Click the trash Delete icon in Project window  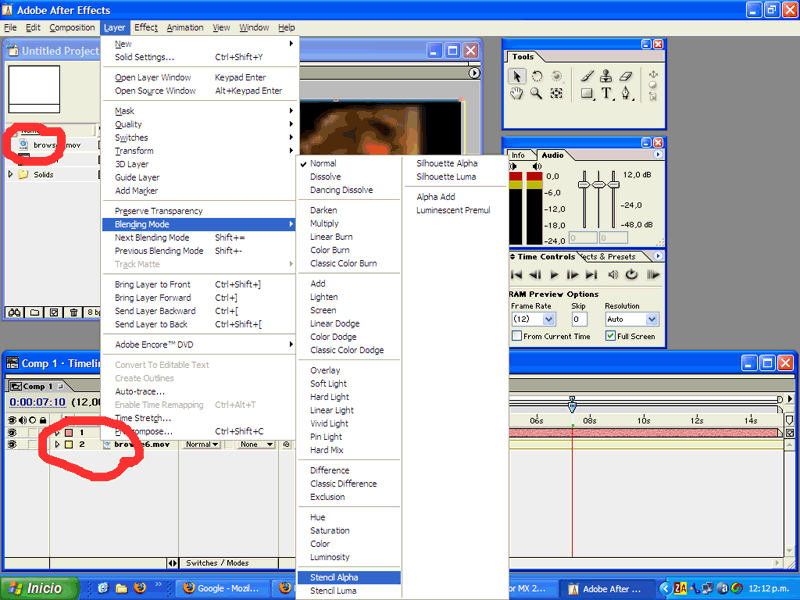click(73, 312)
